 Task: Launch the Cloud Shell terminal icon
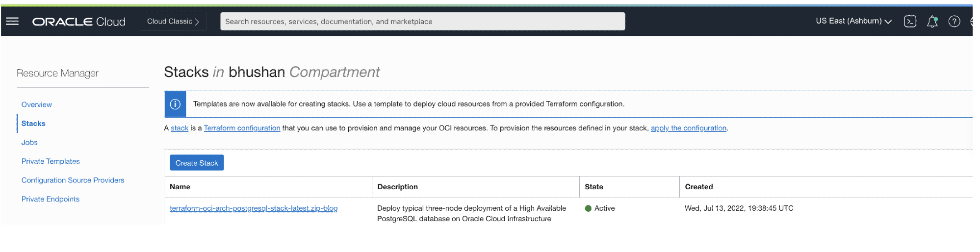point(910,21)
